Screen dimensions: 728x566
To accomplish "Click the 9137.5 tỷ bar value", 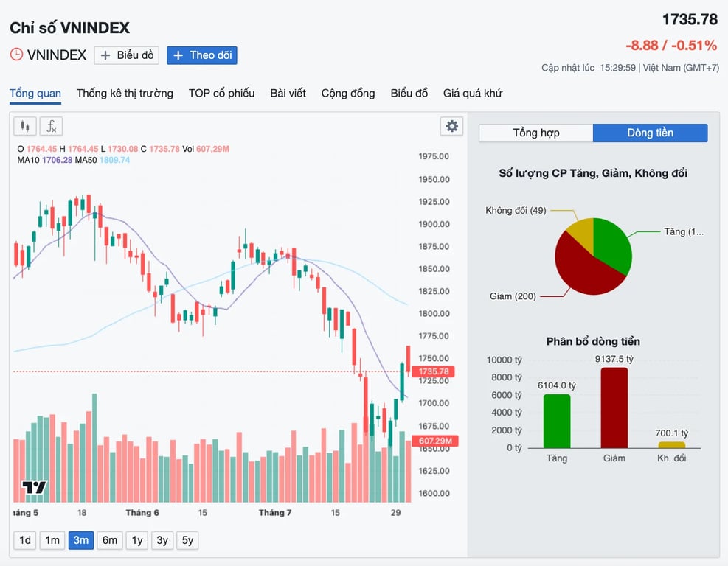I will (614, 359).
